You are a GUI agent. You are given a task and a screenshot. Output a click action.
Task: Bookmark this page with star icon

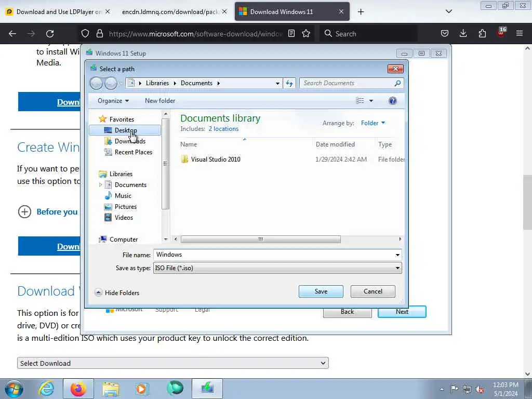pos(306,34)
